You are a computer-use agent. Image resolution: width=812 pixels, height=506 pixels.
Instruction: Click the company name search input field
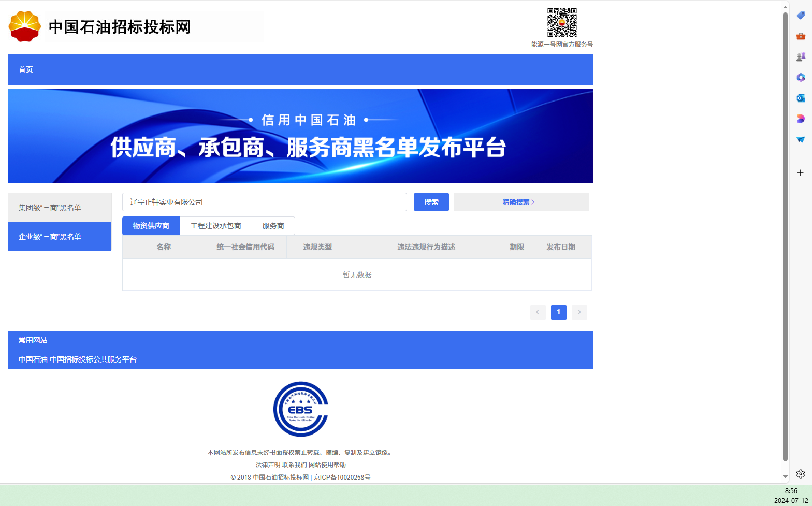tap(265, 202)
